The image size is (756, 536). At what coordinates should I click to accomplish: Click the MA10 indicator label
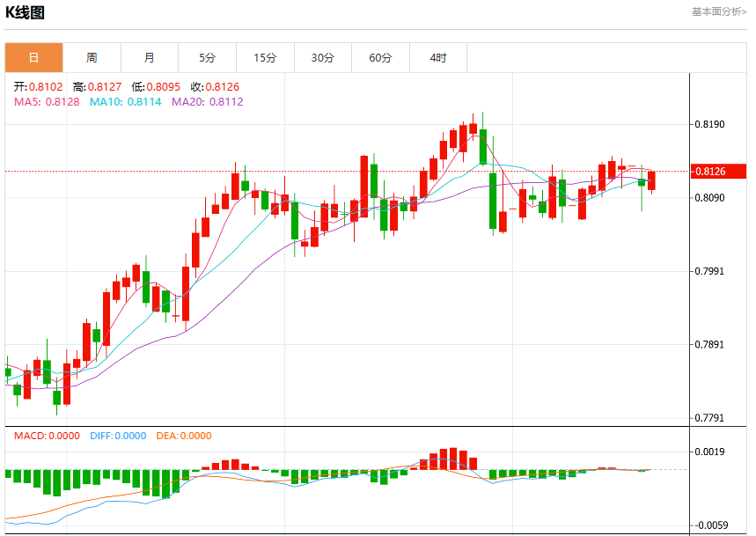(125, 102)
